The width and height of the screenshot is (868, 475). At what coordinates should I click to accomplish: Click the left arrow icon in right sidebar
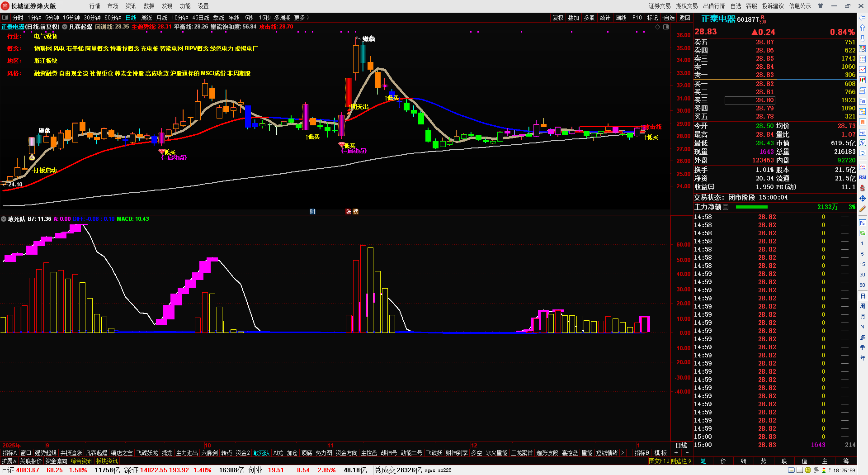862,18
